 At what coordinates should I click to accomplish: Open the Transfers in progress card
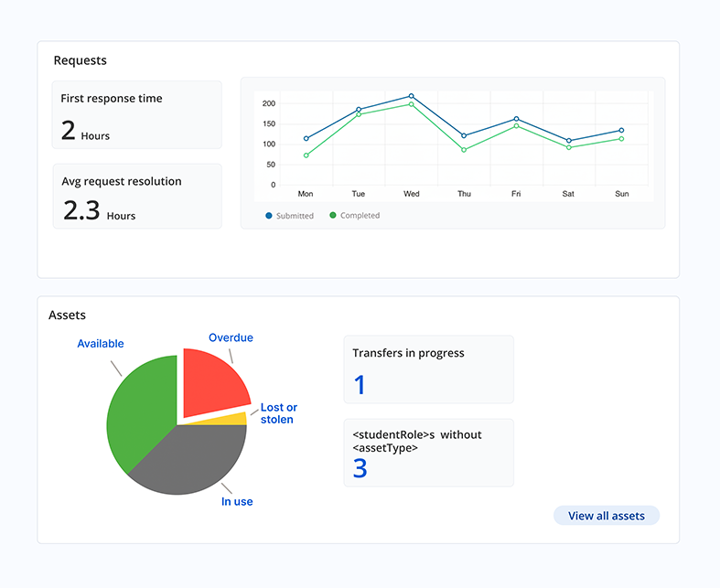coord(428,369)
